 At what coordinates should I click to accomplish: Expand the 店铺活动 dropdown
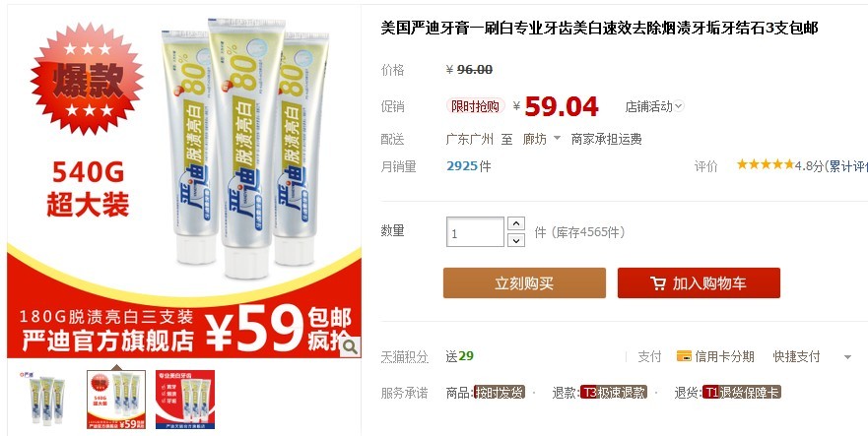pyautogui.click(x=654, y=106)
